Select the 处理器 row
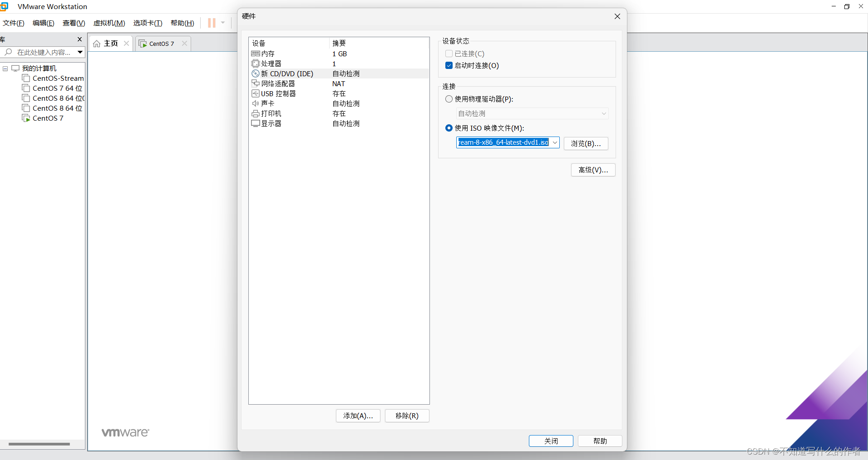Viewport: 868px width, 460px height. (x=339, y=64)
